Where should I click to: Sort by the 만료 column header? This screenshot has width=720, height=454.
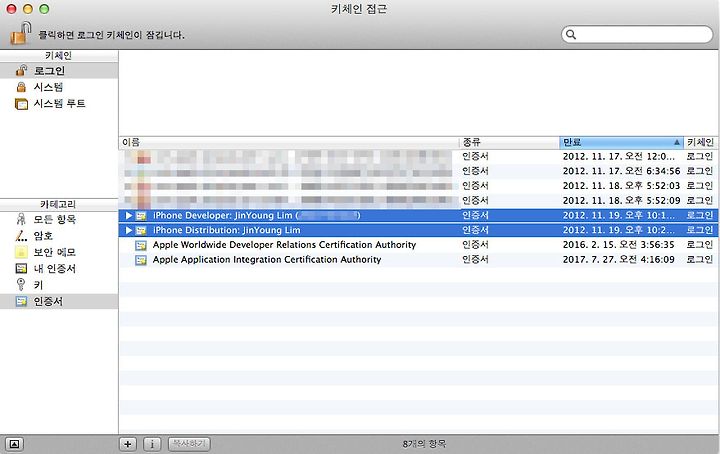point(621,142)
